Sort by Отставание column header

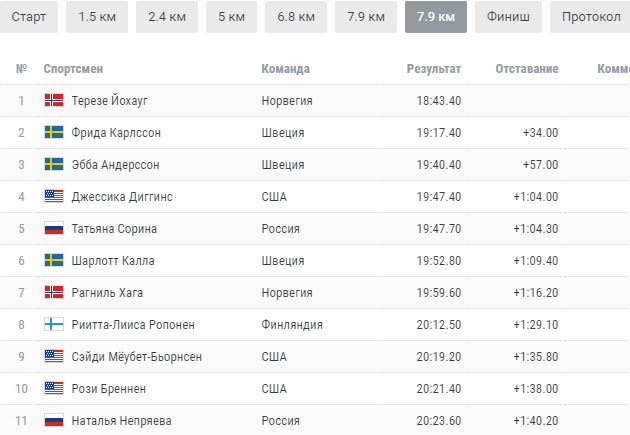pos(526,69)
